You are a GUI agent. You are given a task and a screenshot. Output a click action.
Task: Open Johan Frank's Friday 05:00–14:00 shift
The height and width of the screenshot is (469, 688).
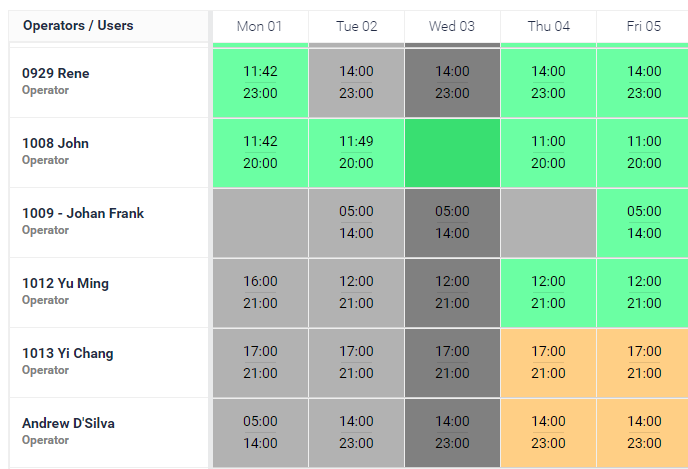(x=643, y=222)
